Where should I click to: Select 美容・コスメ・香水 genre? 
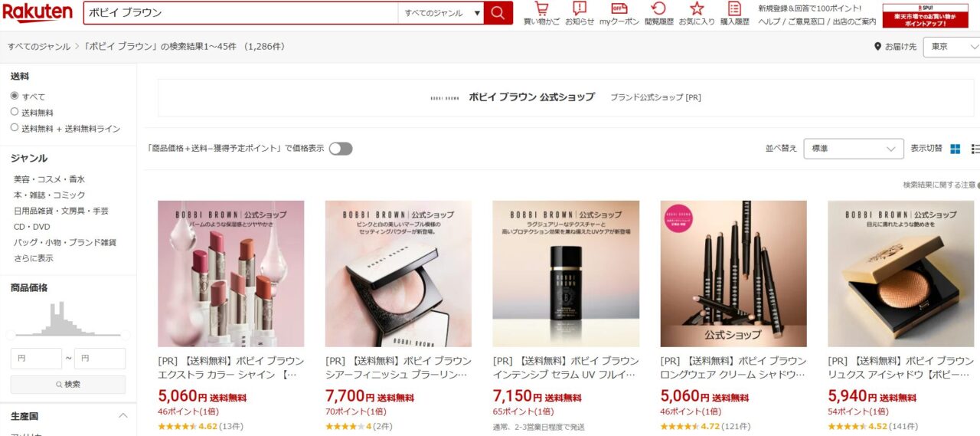click(49, 179)
